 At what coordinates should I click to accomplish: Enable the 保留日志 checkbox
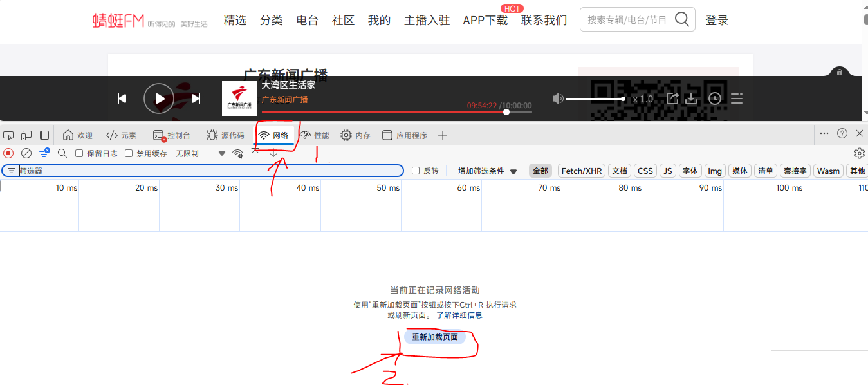[79, 153]
